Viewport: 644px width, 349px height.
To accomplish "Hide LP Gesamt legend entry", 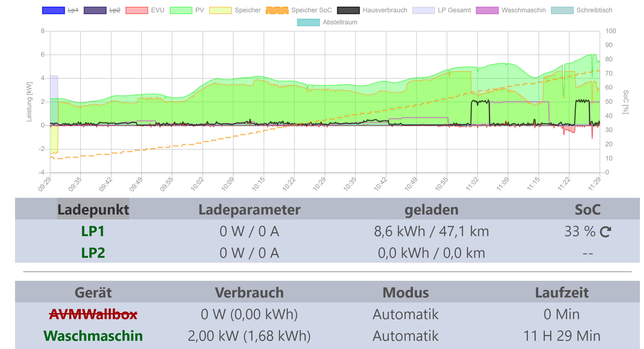I will (x=423, y=10).
